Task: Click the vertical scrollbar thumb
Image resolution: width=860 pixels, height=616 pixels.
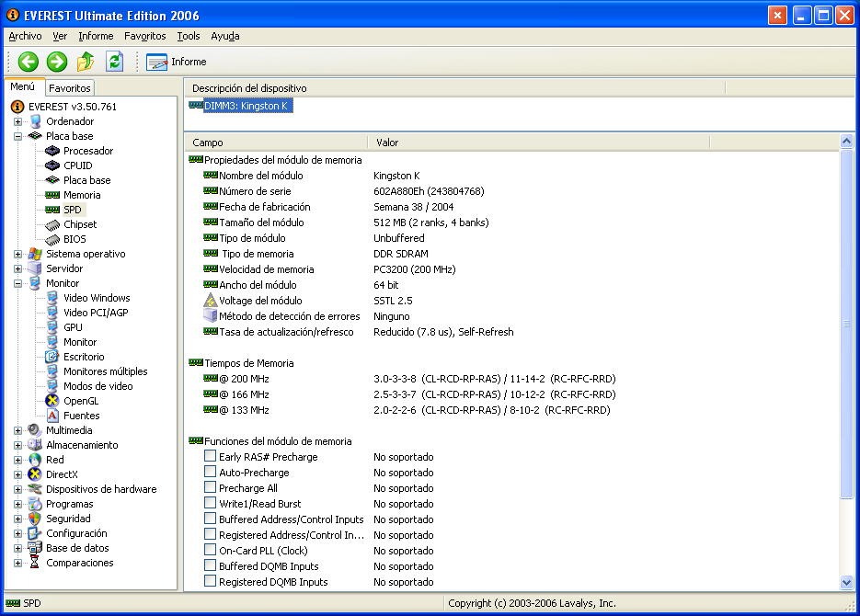Action: pos(846,324)
